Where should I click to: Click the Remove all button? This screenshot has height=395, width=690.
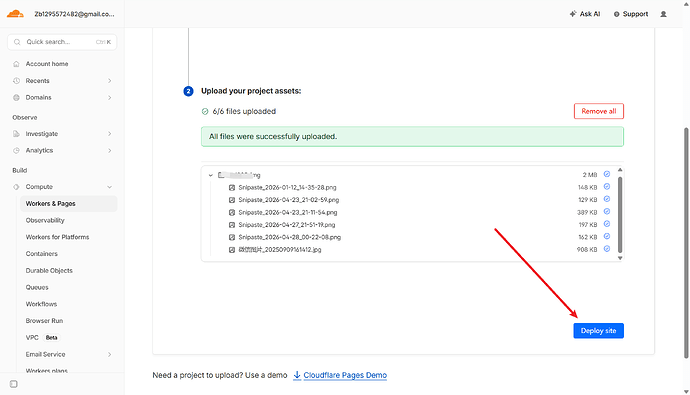click(598, 111)
